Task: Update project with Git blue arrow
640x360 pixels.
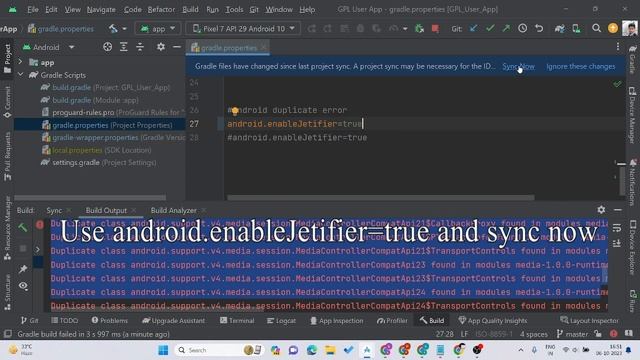Action: click(473, 29)
